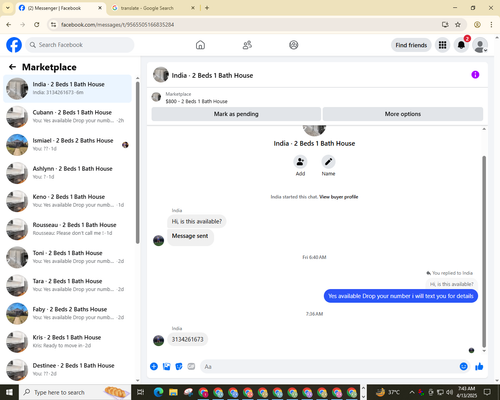Choose a sticker icon in composer
Viewport: 500px width, 400px height.
pyautogui.click(x=179, y=367)
